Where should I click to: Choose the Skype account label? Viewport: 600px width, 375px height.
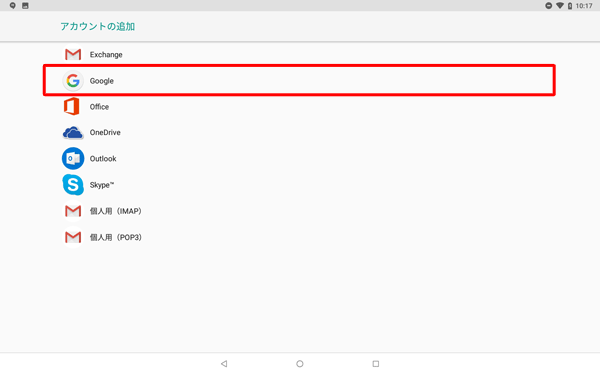(102, 185)
